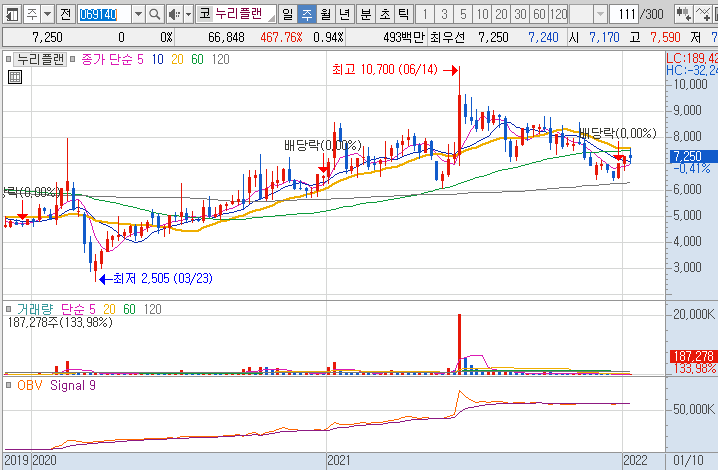Click the high price 7,590 value

[665, 37]
